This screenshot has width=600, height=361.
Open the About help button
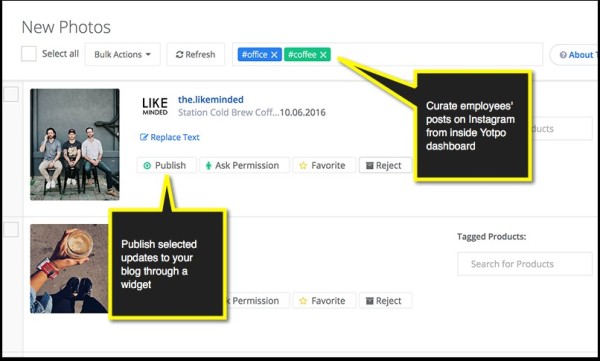coord(575,55)
